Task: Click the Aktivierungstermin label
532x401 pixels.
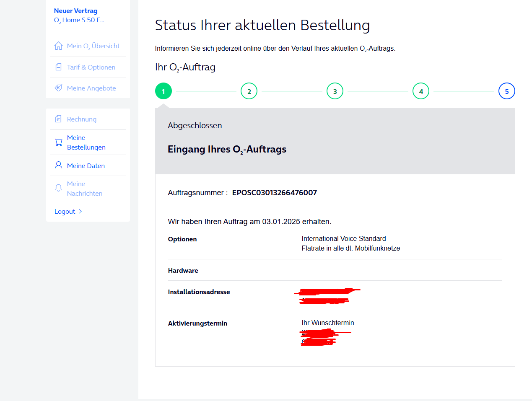Action: (x=197, y=323)
